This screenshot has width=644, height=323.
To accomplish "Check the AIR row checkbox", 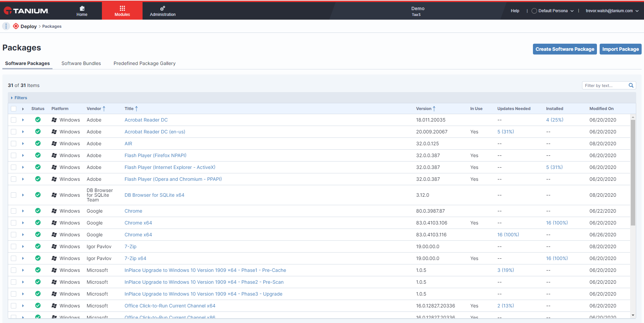I will pos(14,144).
